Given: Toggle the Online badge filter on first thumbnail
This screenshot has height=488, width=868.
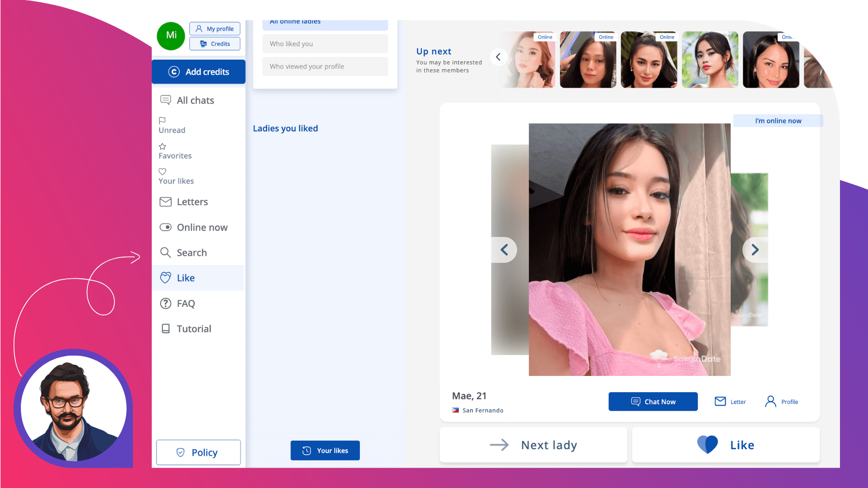Looking at the screenshot, I should (545, 37).
